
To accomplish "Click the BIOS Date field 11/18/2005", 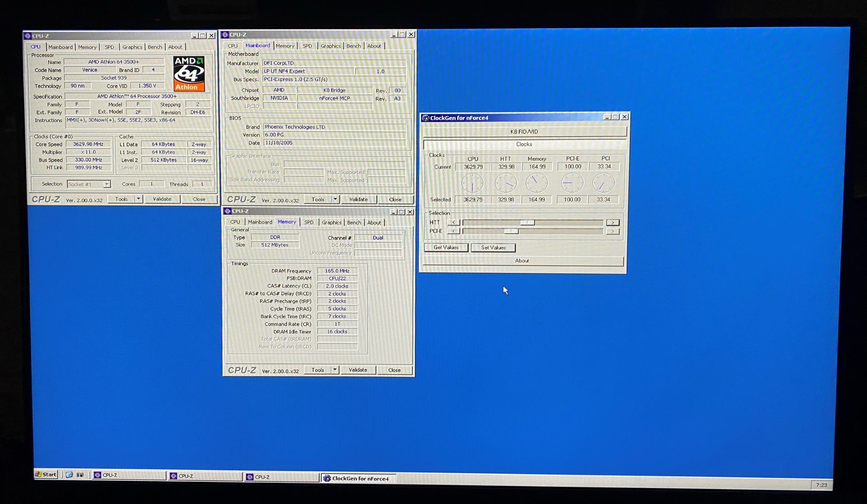I will click(334, 143).
